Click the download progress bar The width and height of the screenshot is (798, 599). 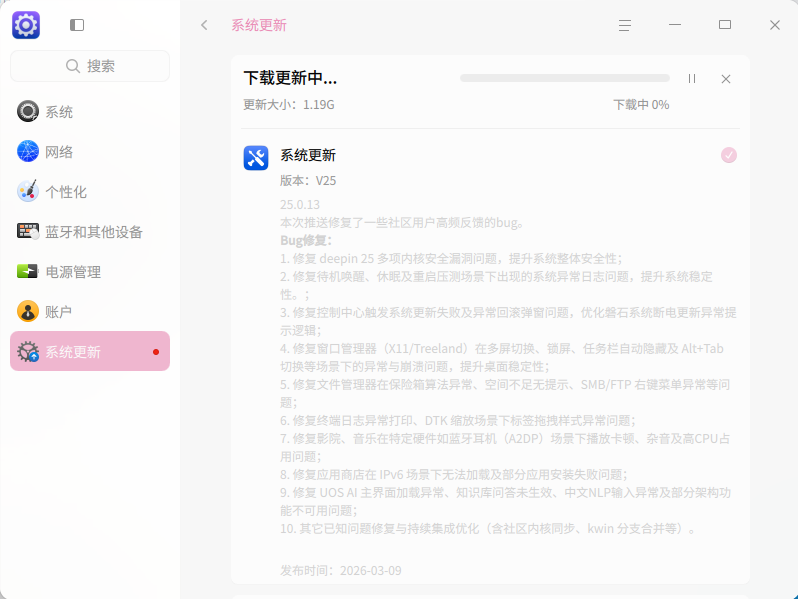tap(565, 78)
